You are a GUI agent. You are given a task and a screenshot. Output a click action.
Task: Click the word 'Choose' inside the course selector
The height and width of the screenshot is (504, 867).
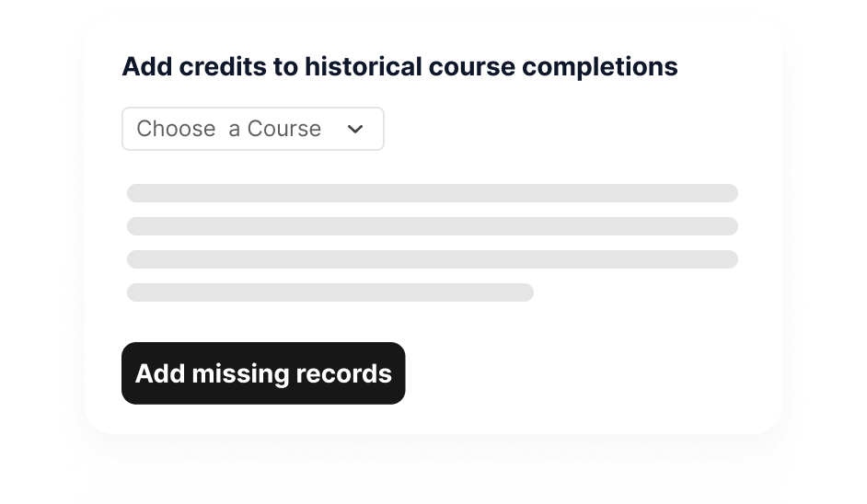click(x=176, y=129)
